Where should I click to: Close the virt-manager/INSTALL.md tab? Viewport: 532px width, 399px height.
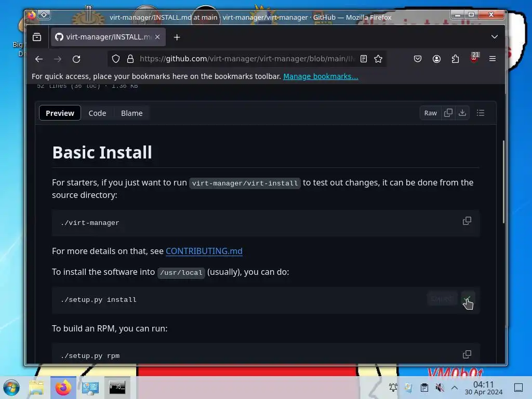157,37
